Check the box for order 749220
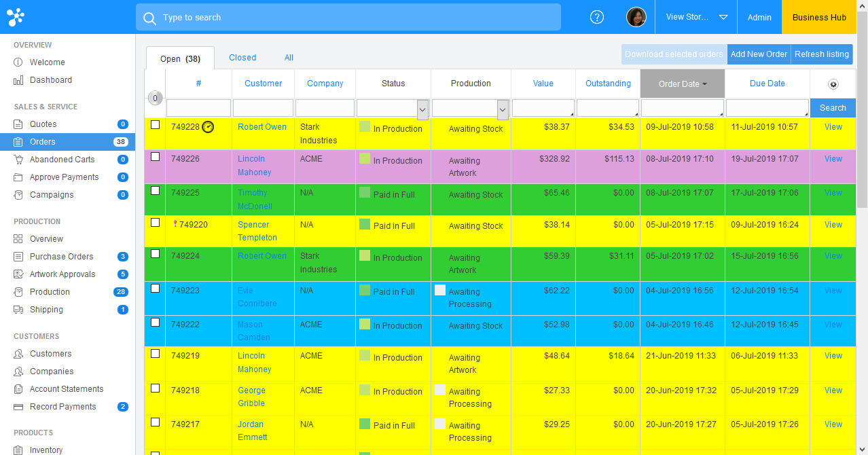 point(155,223)
